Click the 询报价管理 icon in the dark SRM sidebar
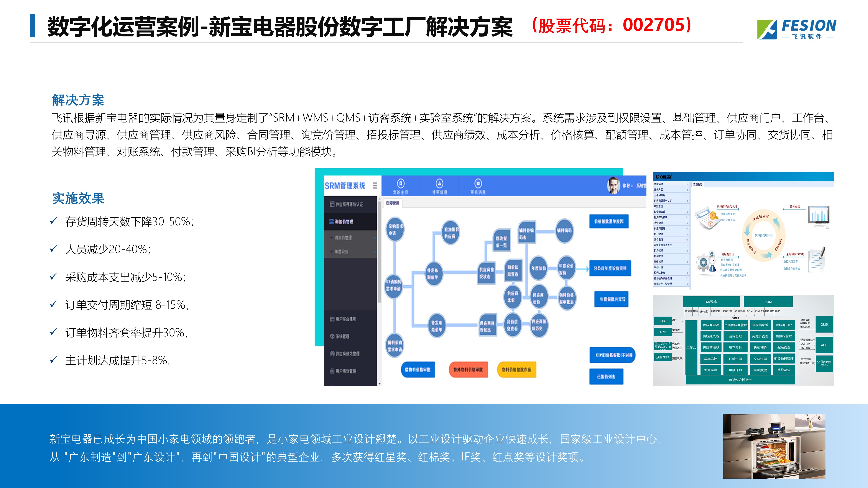This screenshot has width=868, height=488. click(332, 222)
